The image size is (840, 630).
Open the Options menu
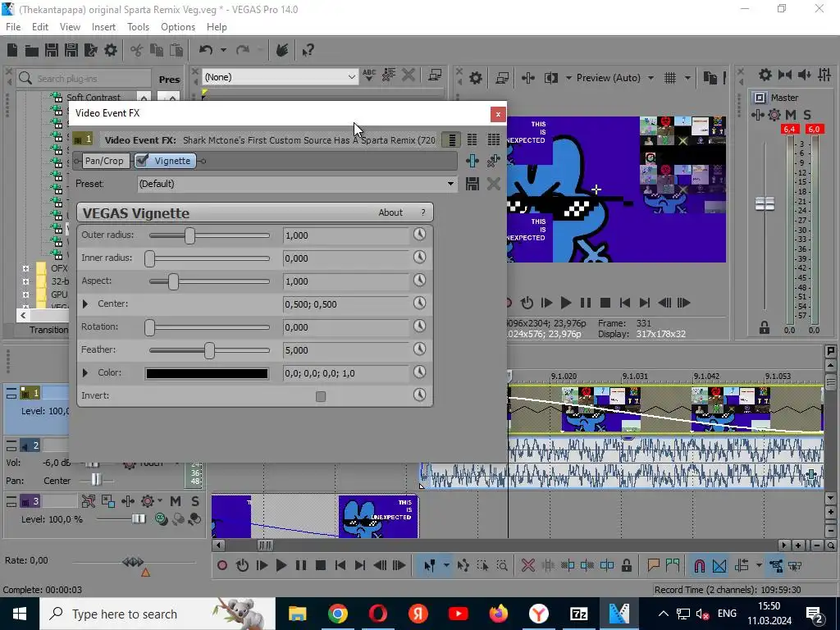[178, 27]
